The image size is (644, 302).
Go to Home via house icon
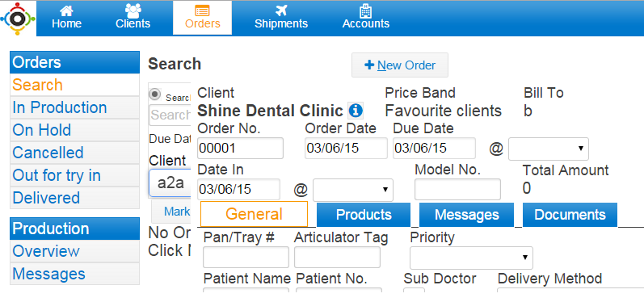point(66,10)
